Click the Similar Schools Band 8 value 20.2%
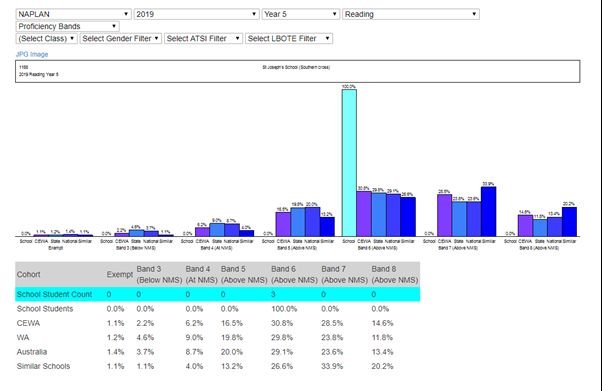Screen dimensions: 602x391 click(382, 366)
